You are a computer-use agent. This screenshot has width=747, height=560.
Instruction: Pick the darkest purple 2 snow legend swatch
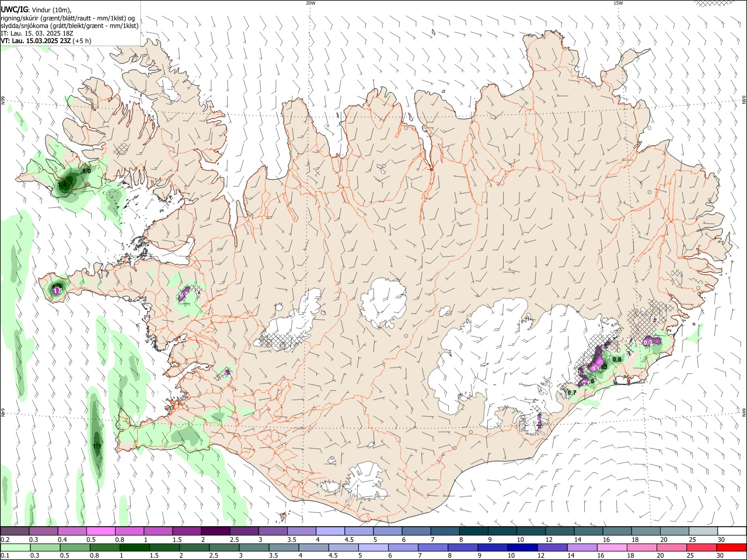point(215,531)
